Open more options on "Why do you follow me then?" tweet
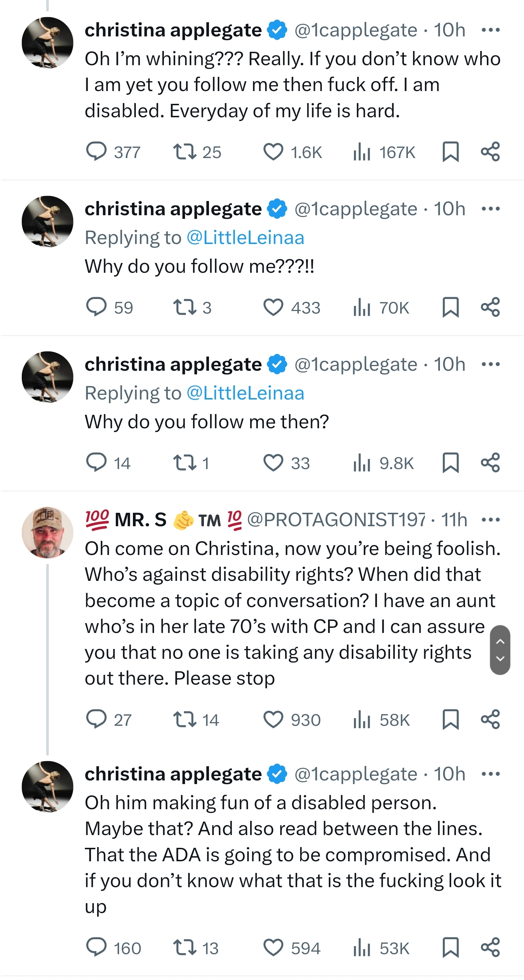 point(490,364)
